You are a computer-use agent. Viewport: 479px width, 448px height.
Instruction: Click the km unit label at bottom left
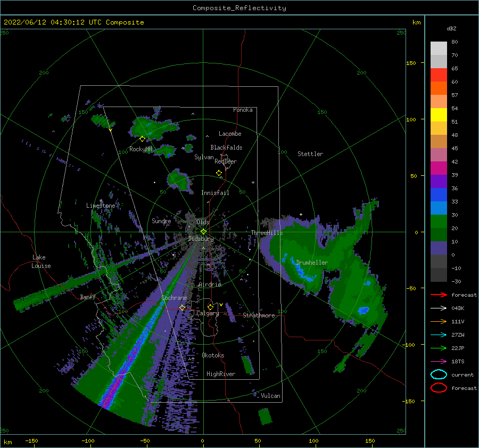(x=7, y=442)
